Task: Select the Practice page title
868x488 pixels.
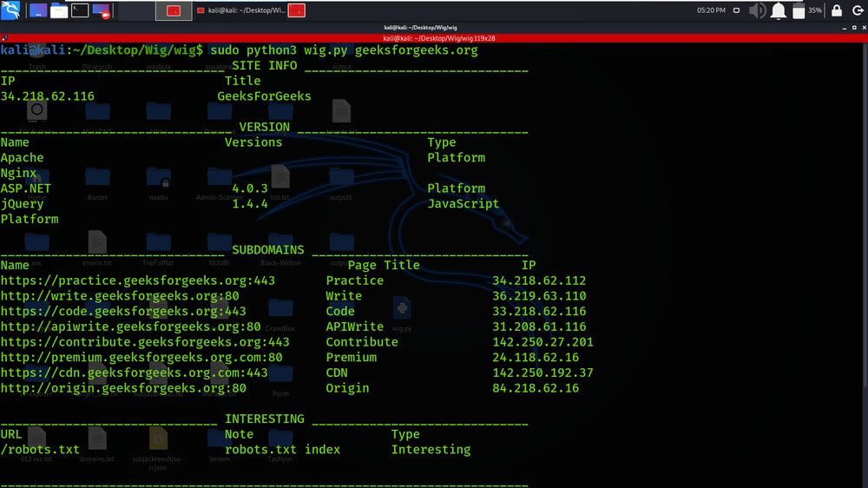Action: [x=354, y=280]
